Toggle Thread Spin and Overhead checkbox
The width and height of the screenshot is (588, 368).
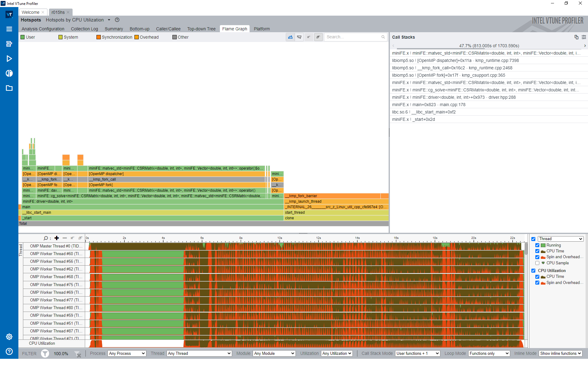537,257
